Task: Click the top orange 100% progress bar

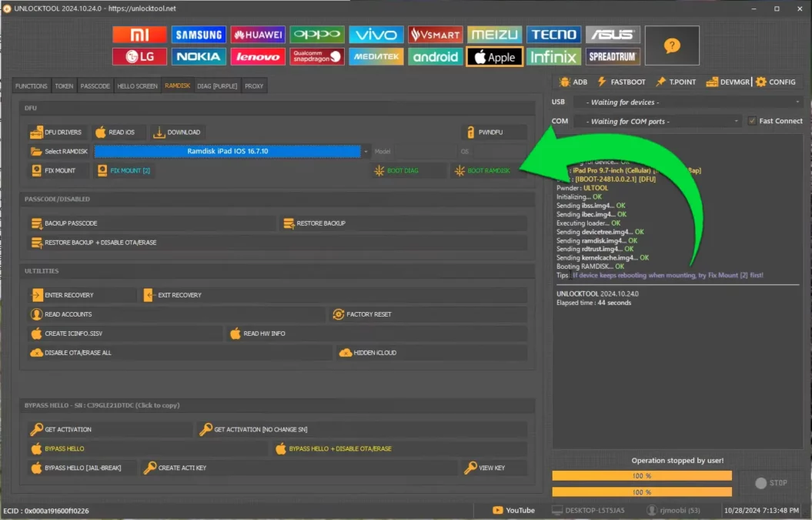Action: [641, 476]
